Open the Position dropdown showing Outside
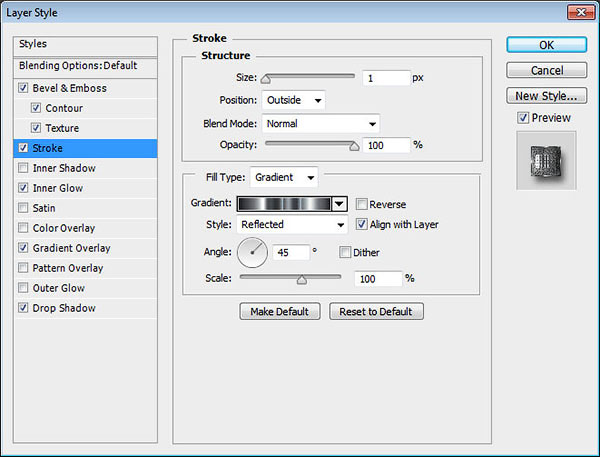 [293, 100]
